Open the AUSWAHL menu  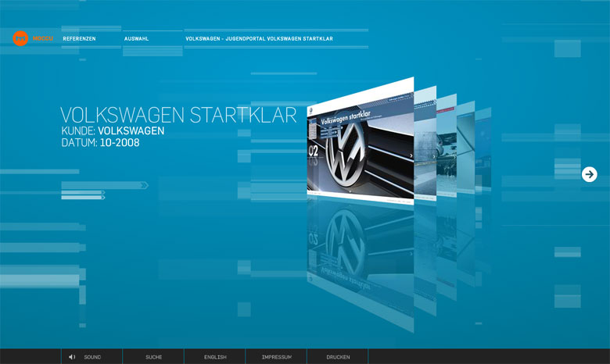pyautogui.click(x=136, y=38)
